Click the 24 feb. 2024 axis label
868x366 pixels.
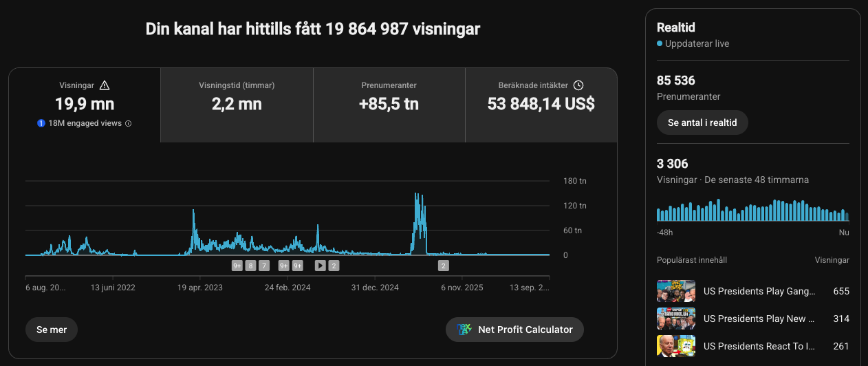pos(287,288)
